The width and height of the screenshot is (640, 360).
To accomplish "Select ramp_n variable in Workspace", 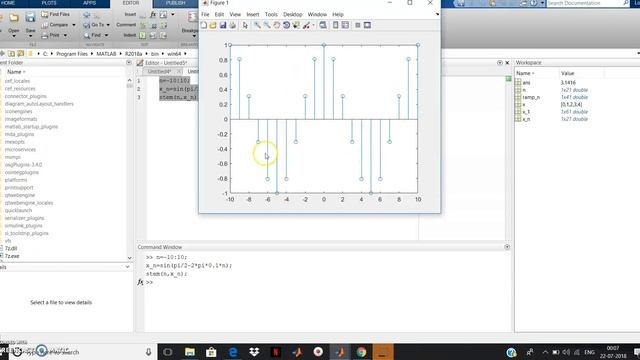I will (531, 97).
